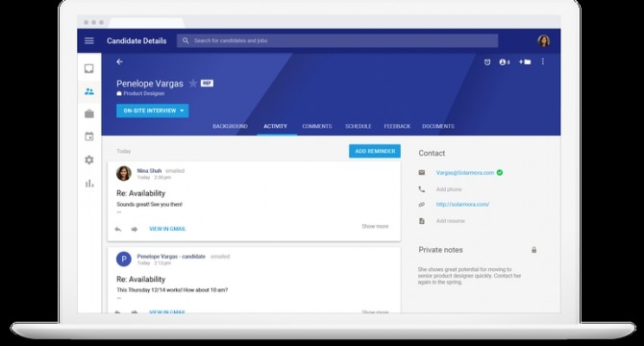
Task: Switch to the Background tab
Action: (x=230, y=126)
